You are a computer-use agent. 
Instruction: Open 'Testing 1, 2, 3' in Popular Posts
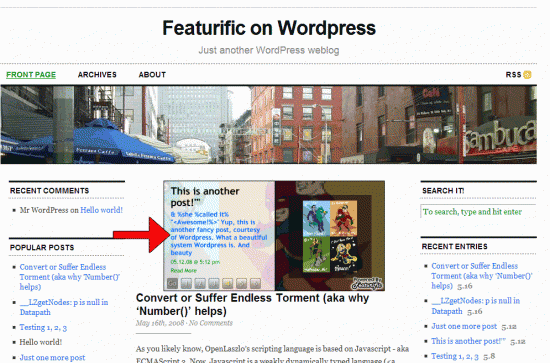[43, 327]
